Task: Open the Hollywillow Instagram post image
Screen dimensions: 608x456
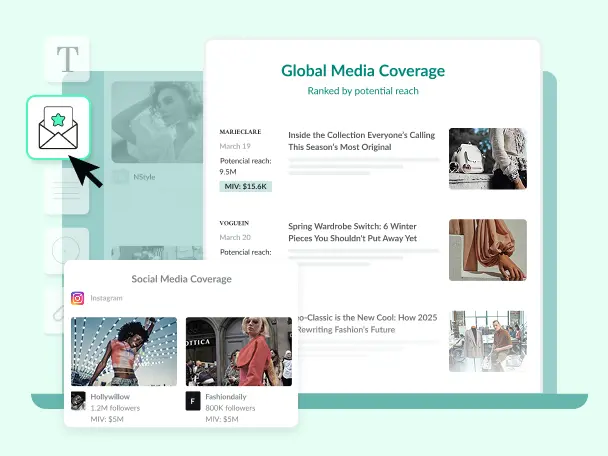Action: tap(124, 351)
